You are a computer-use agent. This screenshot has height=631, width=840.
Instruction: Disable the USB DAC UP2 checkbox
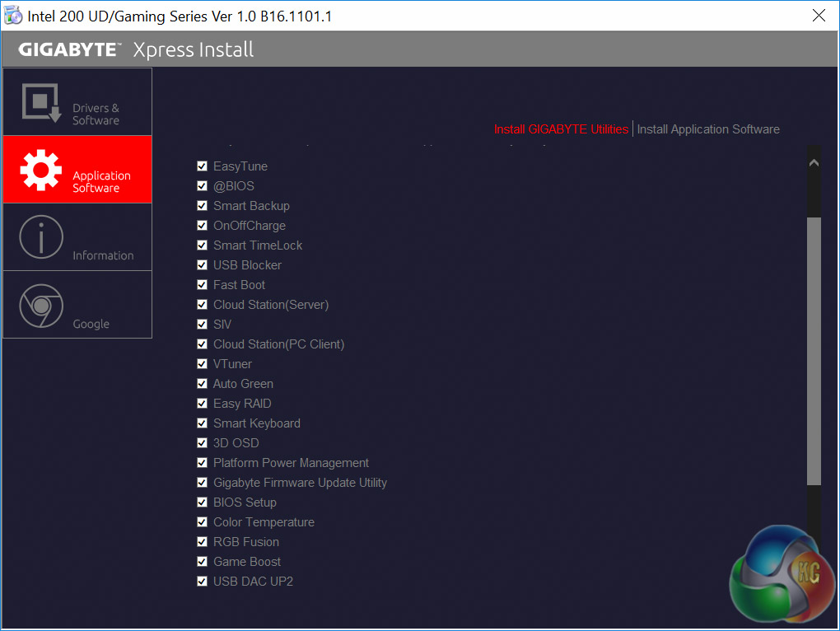tap(202, 582)
